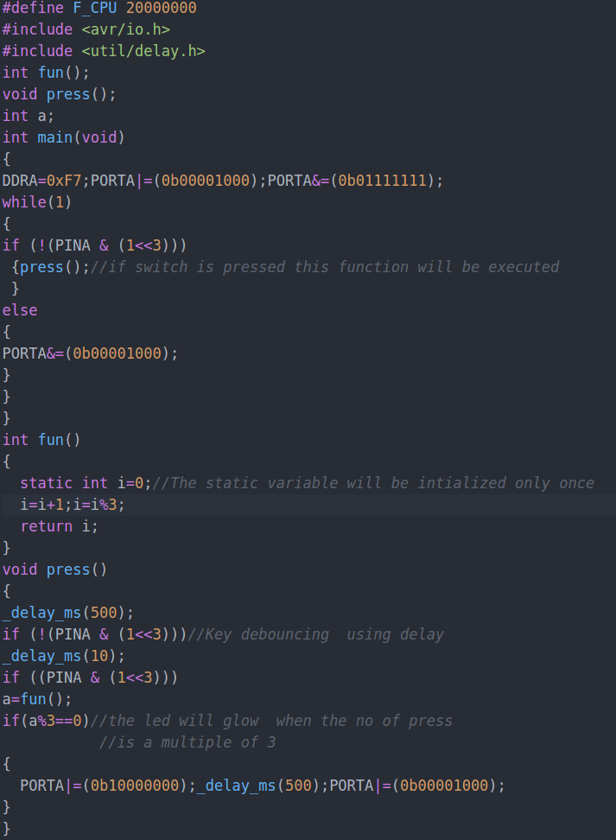The image size is (616, 840).
Task: Place cursor on avr/io.h include line
Action: click(86, 29)
